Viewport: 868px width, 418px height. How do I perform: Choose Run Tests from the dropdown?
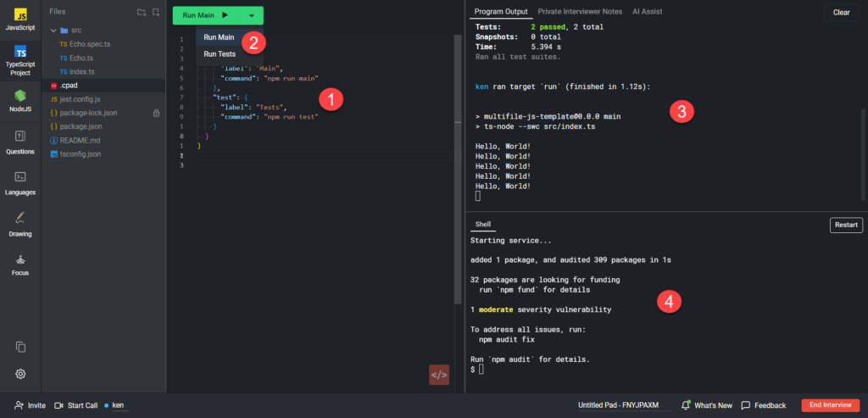click(x=220, y=53)
